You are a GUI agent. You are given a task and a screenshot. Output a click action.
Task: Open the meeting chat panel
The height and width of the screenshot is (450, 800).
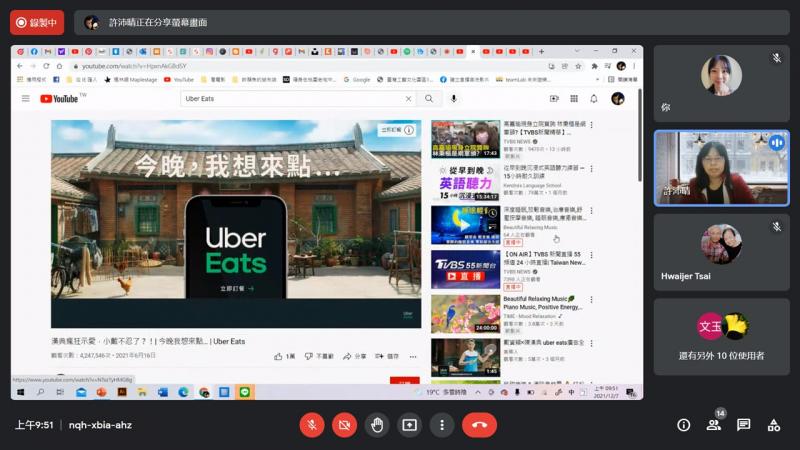[x=743, y=424]
